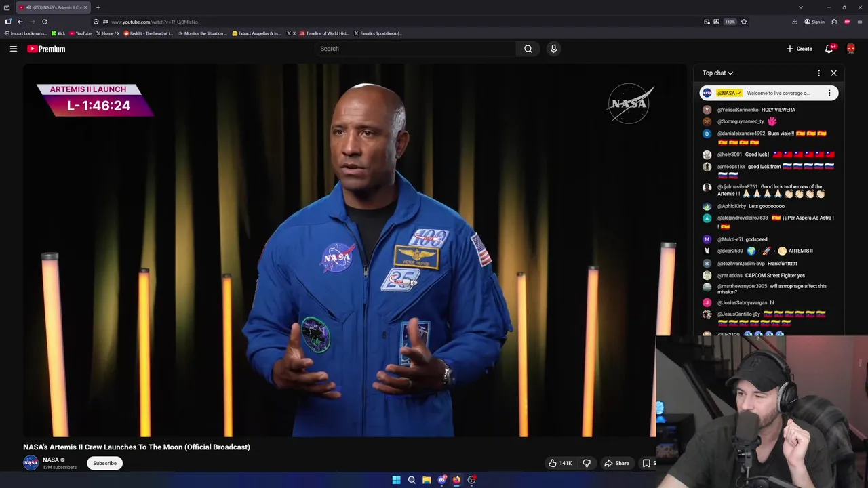The image size is (868, 488).
Task: Open the browser Downloads panel
Action: (x=794, y=22)
